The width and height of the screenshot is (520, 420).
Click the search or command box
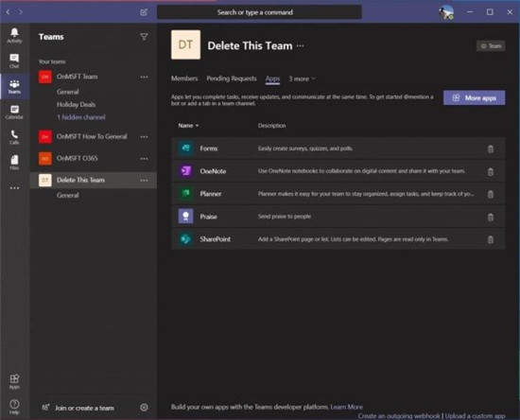[x=259, y=12]
